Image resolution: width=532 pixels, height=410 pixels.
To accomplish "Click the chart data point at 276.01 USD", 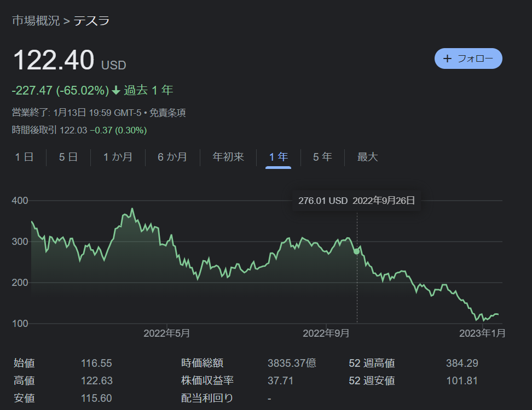I will click(356, 251).
